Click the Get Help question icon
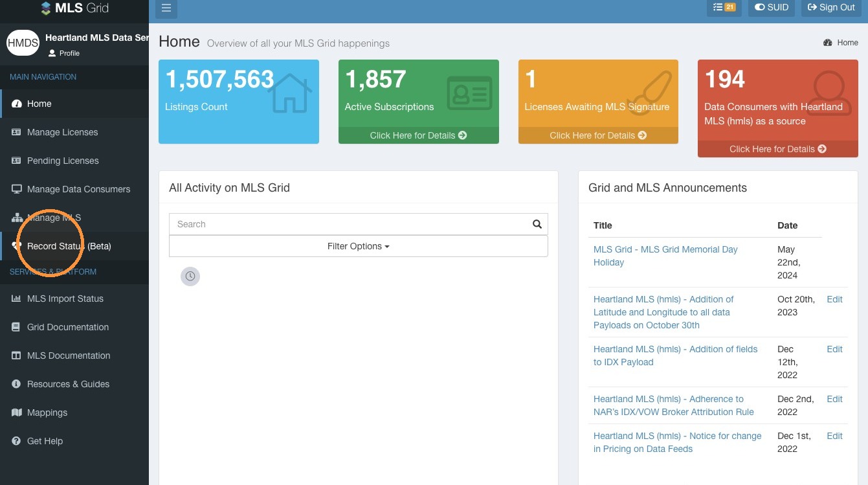The image size is (868, 485). point(16,441)
